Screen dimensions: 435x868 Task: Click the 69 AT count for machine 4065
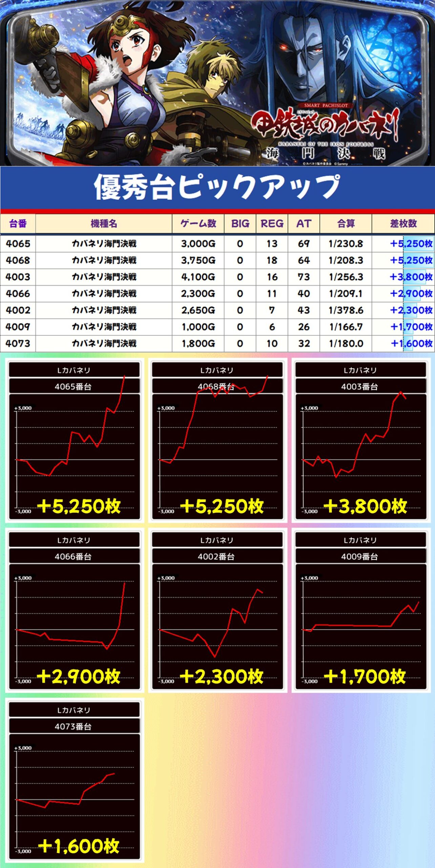pos(304,244)
